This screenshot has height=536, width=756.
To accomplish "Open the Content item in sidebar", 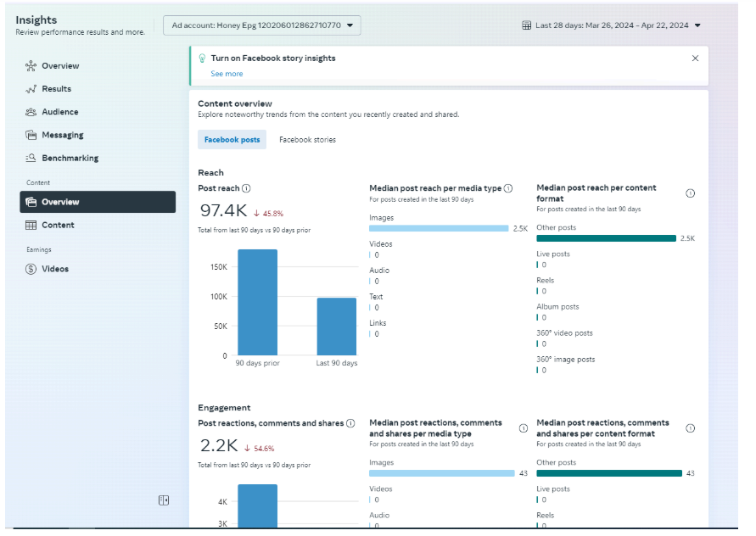I will pyautogui.click(x=58, y=225).
